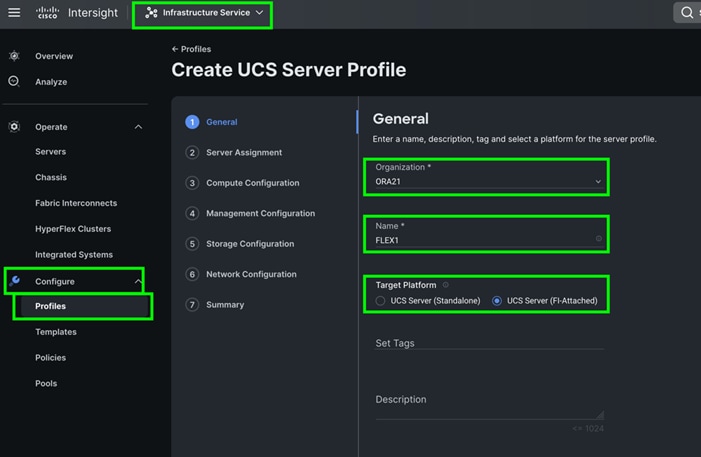Click the Configure section label
Screen dimensions: 701x457
pyautogui.click(x=55, y=281)
